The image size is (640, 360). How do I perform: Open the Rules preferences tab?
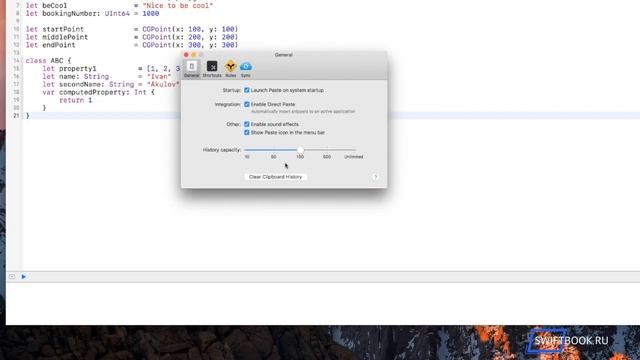click(x=231, y=69)
